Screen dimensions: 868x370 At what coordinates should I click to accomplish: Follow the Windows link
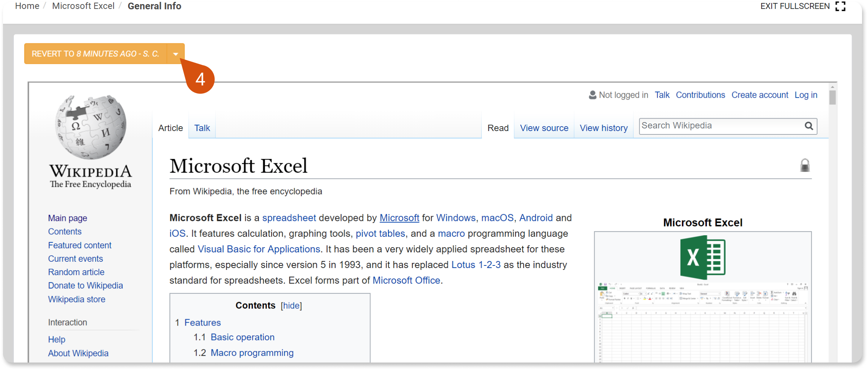pyautogui.click(x=456, y=218)
